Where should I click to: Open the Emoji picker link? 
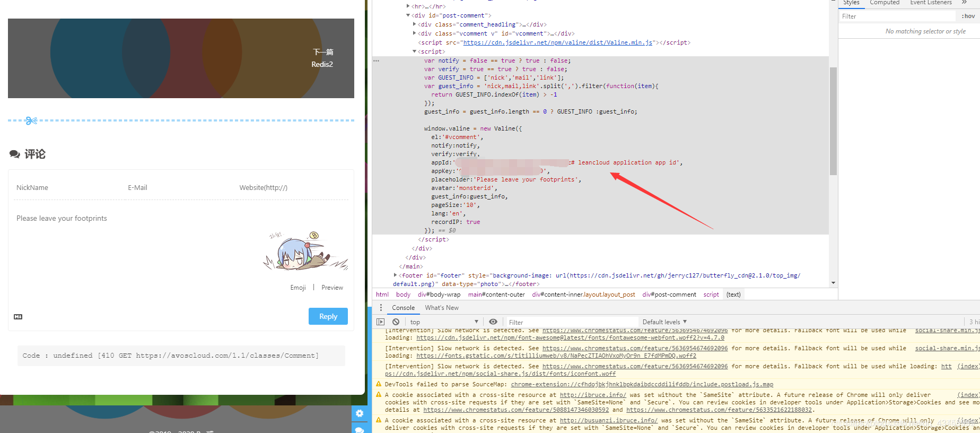point(298,288)
